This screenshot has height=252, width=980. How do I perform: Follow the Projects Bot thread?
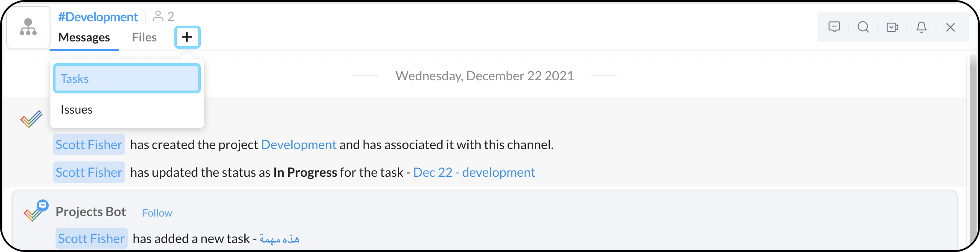tap(157, 213)
